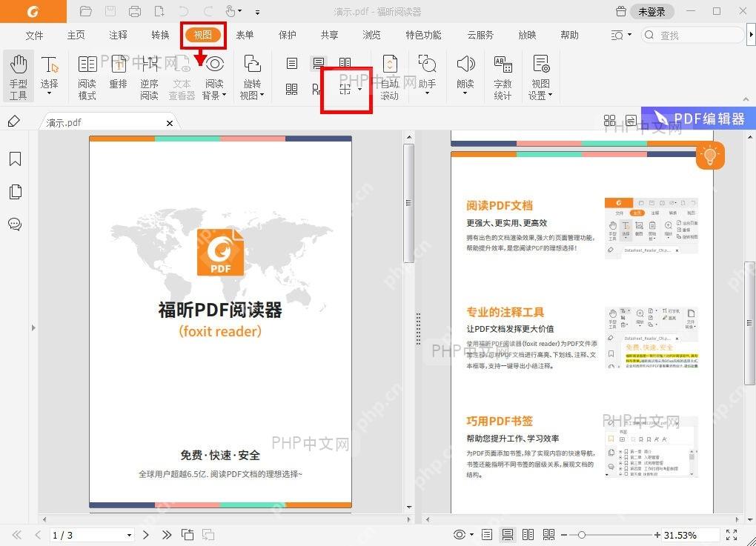Toggle 逆序阅读 reverse reading

click(x=149, y=77)
